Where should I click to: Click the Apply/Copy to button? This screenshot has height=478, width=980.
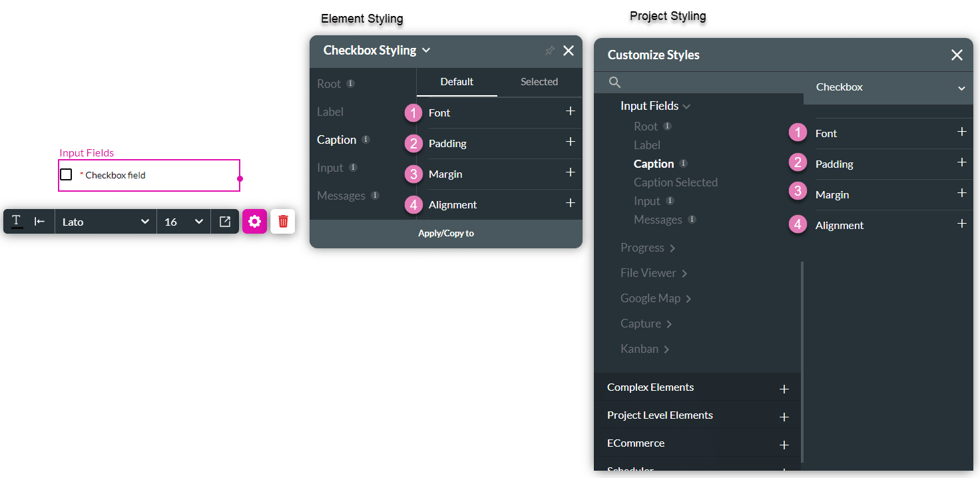point(445,234)
